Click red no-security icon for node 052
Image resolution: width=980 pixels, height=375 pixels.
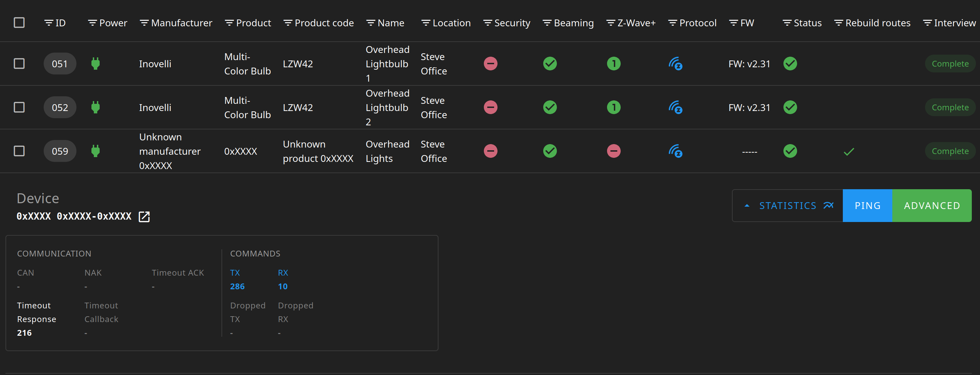(490, 108)
